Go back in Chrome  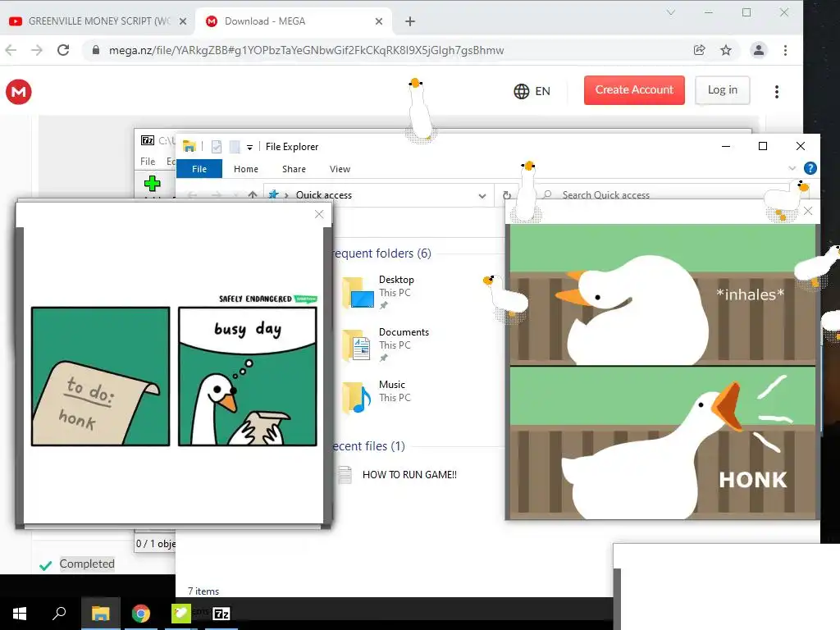[x=11, y=50]
